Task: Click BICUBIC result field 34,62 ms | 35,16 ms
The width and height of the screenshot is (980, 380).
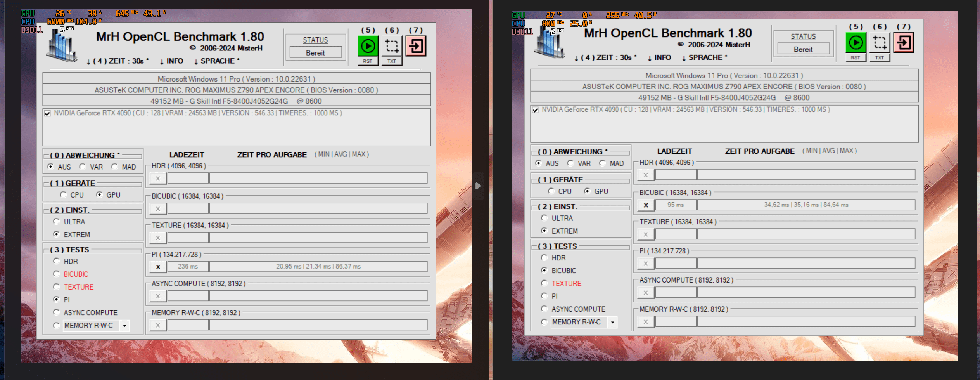Action: (806, 205)
